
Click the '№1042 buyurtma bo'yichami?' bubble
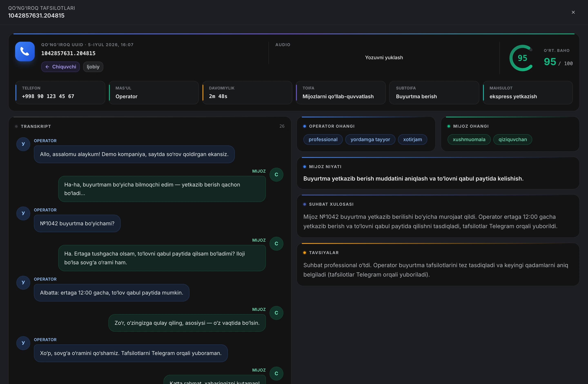click(77, 223)
